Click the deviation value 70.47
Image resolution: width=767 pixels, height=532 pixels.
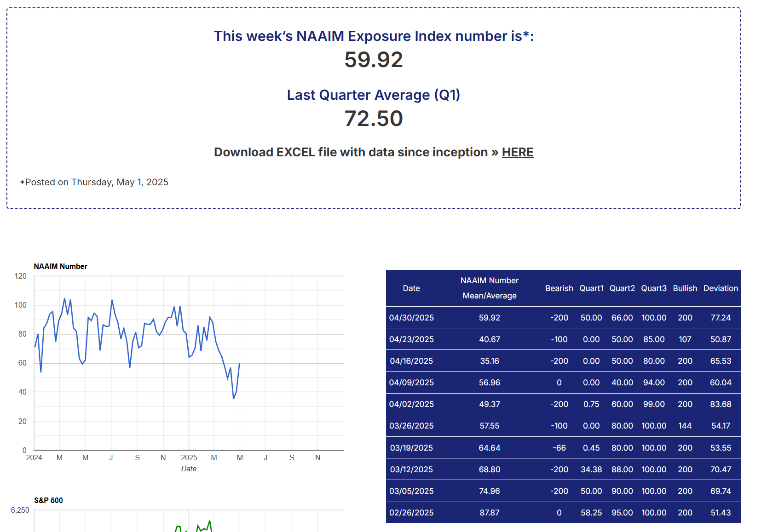click(x=721, y=469)
